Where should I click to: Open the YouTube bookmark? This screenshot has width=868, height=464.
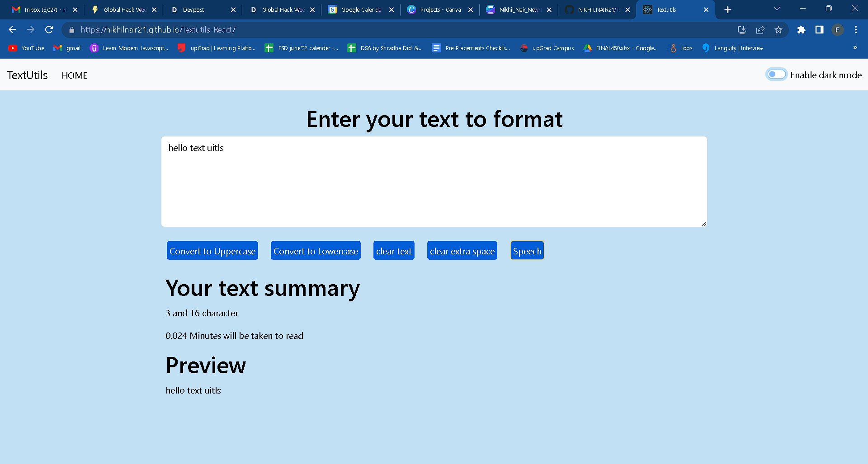(x=26, y=48)
